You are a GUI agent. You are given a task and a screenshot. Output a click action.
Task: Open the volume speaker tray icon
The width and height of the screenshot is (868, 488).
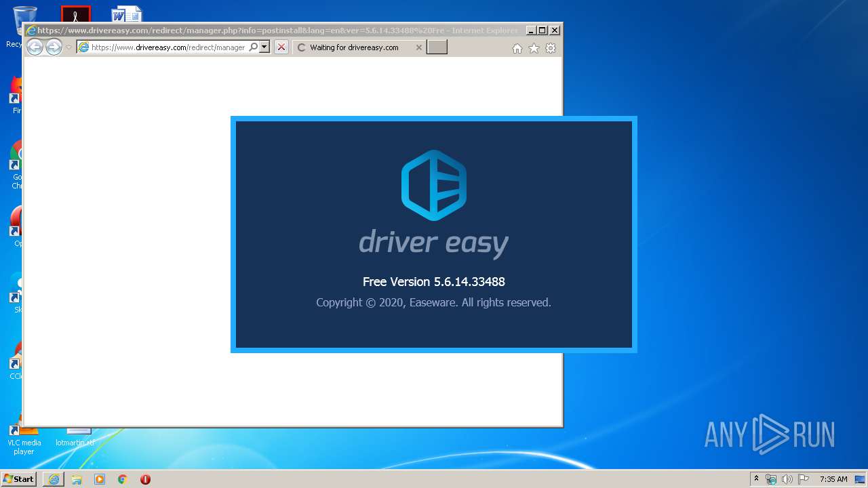(787, 479)
